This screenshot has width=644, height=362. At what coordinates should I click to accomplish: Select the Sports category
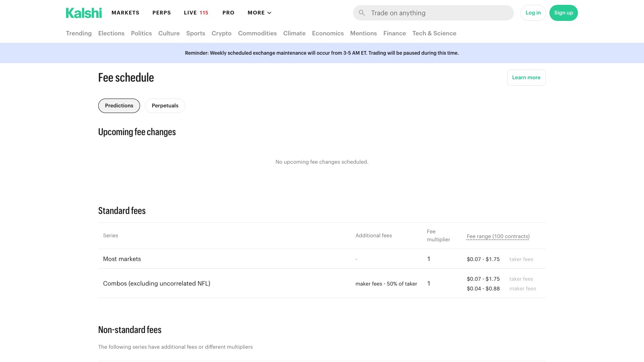click(196, 33)
